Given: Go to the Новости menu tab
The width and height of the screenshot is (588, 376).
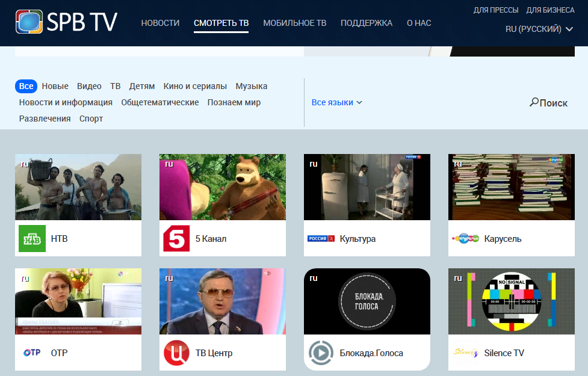Looking at the screenshot, I should click(x=160, y=23).
